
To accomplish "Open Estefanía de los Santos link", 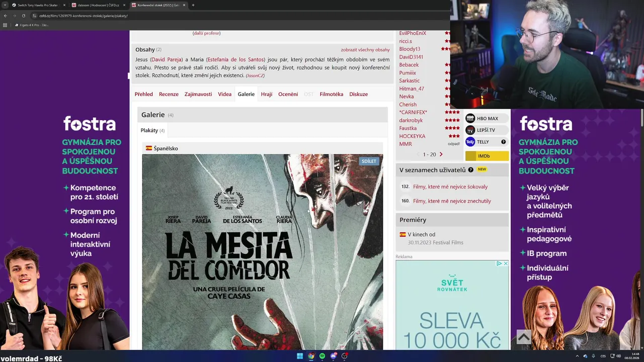I will tap(235, 59).
